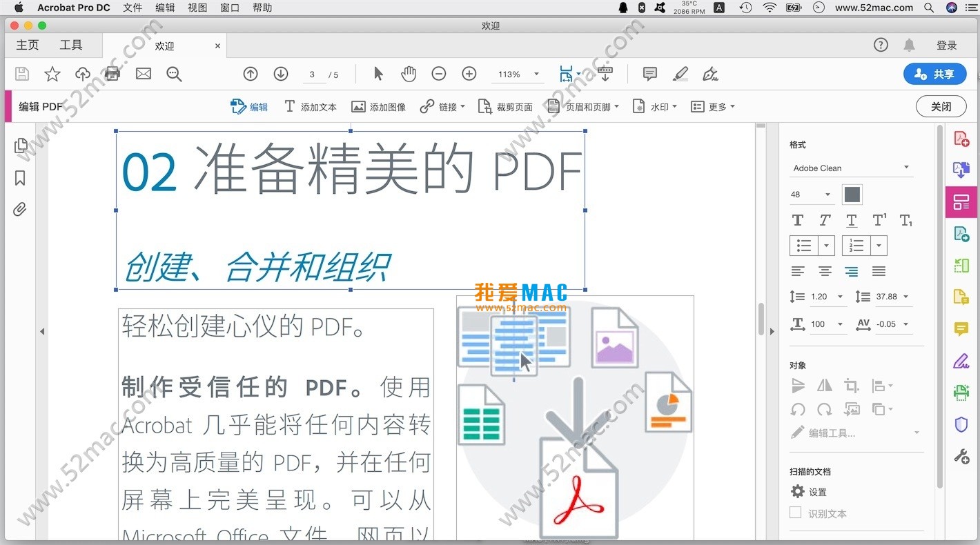Switch to the 主页 tab
Image resolution: width=980 pixels, height=545 pixels.
(28, 45)
